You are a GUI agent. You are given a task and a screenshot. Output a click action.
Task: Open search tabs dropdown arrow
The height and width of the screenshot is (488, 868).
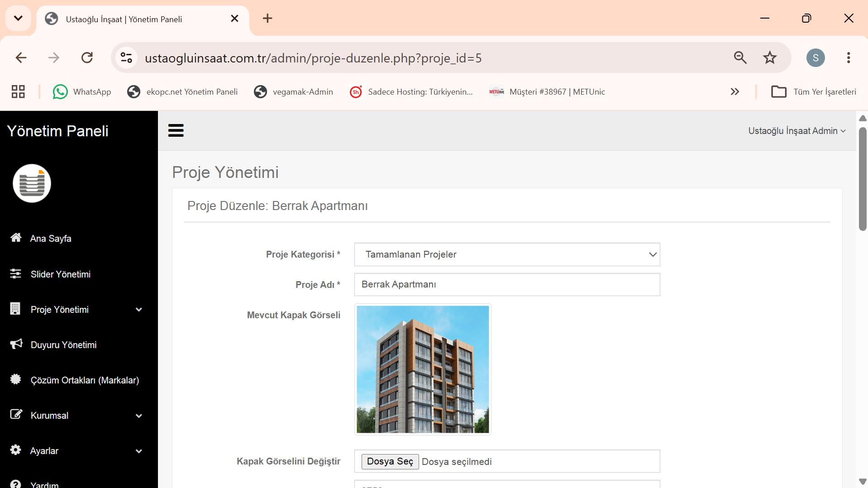[x=18, y=18]
